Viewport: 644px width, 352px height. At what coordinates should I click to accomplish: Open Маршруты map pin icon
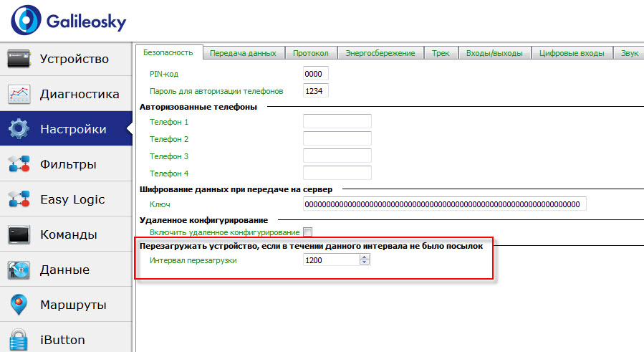coord(19,305)
